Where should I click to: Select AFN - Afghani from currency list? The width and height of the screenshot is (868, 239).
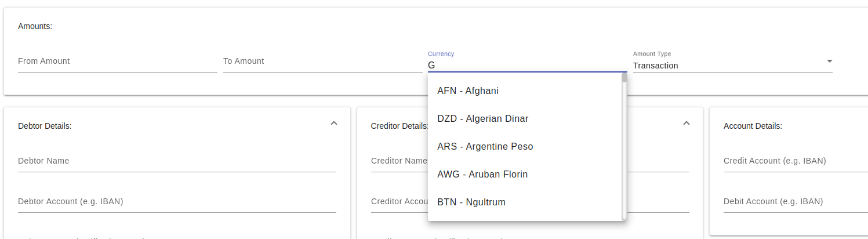point(468,91)
